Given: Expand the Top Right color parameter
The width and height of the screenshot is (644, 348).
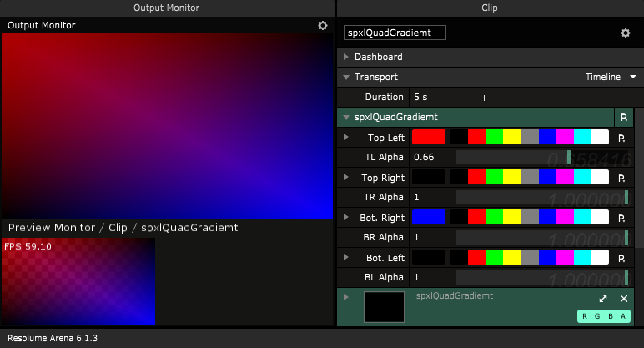Looking at the screenshot, I should tap(346, 178).
